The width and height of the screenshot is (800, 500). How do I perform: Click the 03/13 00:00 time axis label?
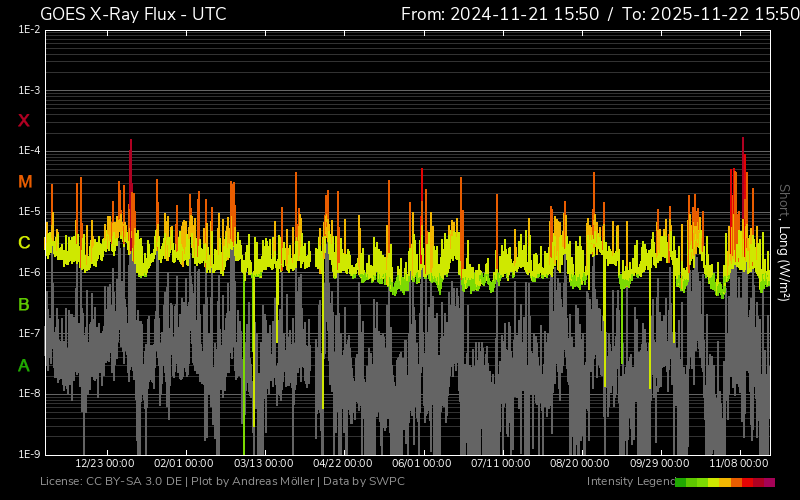(264, 464)
